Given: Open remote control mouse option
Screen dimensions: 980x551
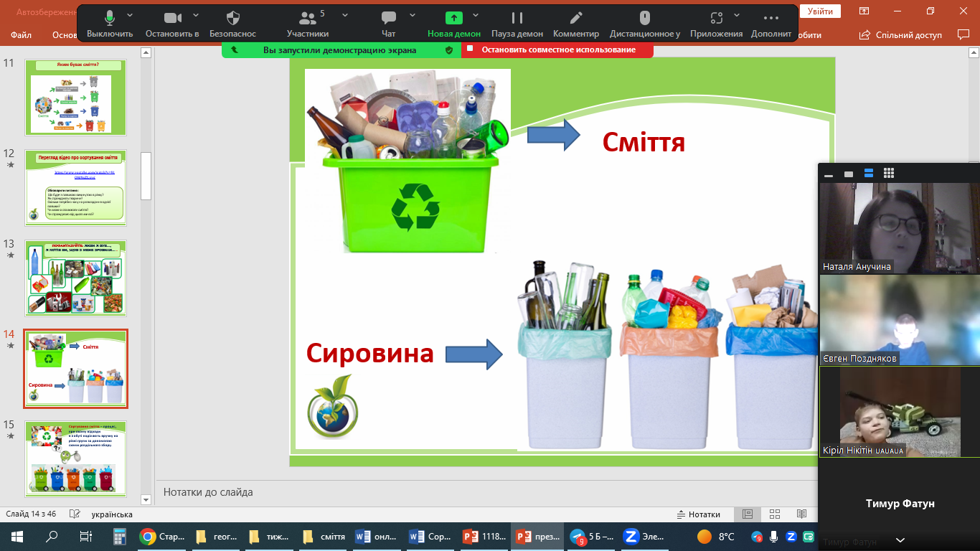Looking at the screenshot, I should click(645, 24).
